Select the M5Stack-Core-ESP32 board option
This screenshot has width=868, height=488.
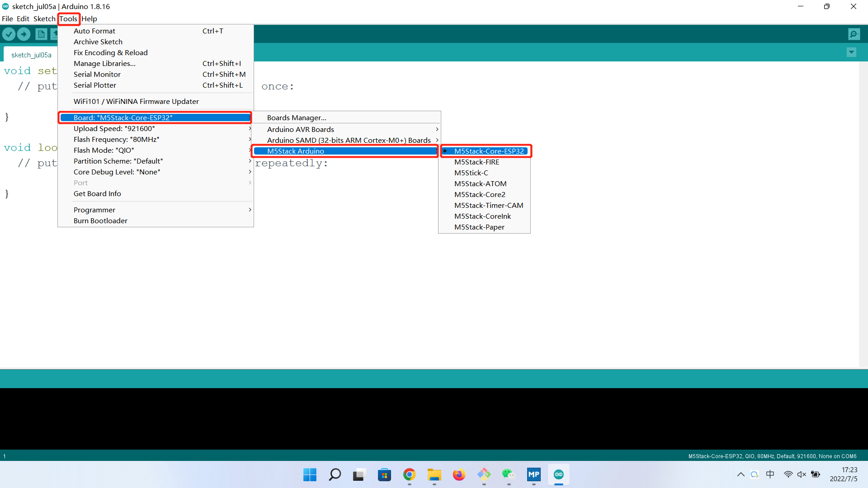[x=489, y=151]
